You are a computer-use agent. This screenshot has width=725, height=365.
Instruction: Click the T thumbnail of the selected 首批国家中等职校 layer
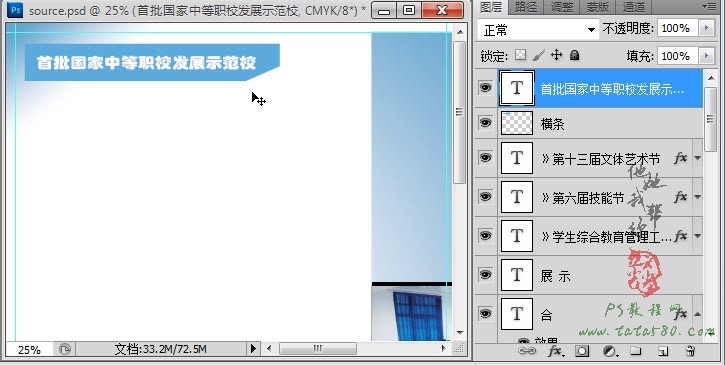point(516,88)
